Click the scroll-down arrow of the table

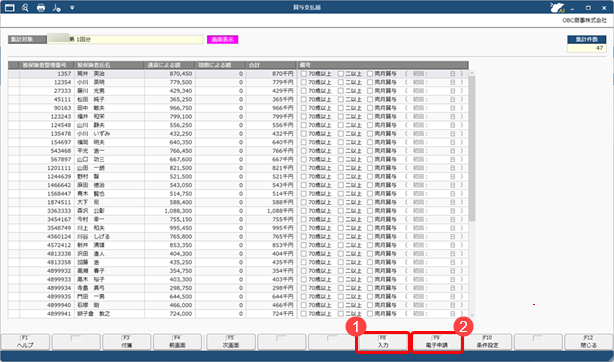pos(472,315)
